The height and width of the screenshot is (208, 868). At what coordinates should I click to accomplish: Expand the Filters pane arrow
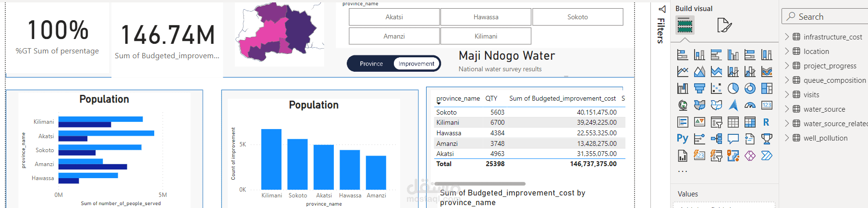point(662,9)
